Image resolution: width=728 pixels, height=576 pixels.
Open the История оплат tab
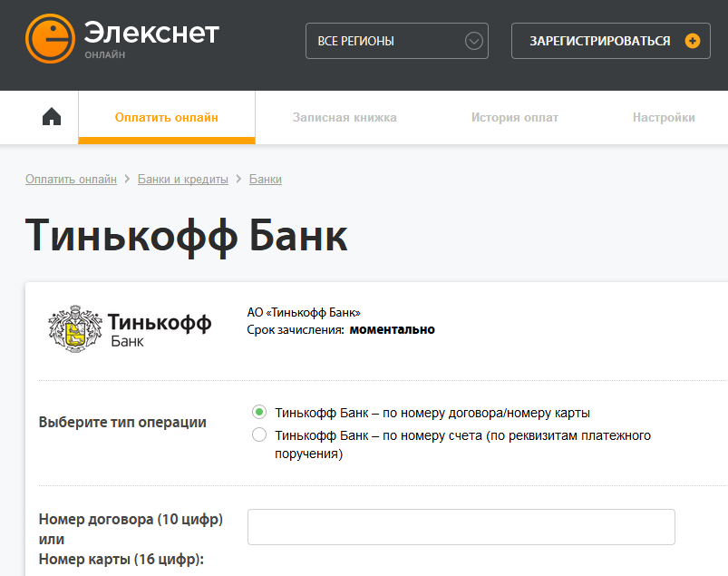[515, 118]
